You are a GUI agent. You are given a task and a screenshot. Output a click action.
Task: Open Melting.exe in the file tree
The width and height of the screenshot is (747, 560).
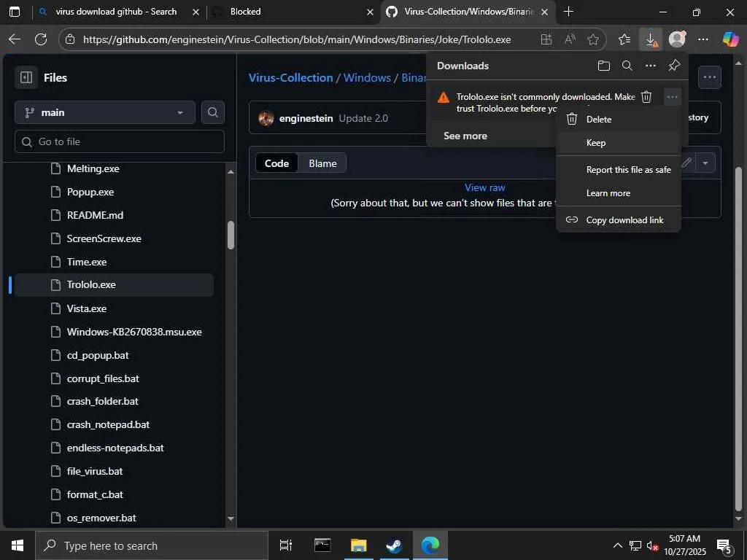point(93,168)
